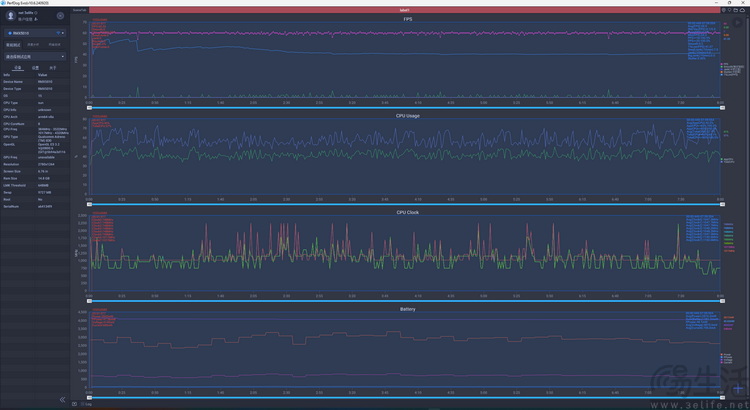The height and width of the screenshot is (410, 750).
Task: Toggle the Current legend entry in Battery chart
Action: [726, 363]
